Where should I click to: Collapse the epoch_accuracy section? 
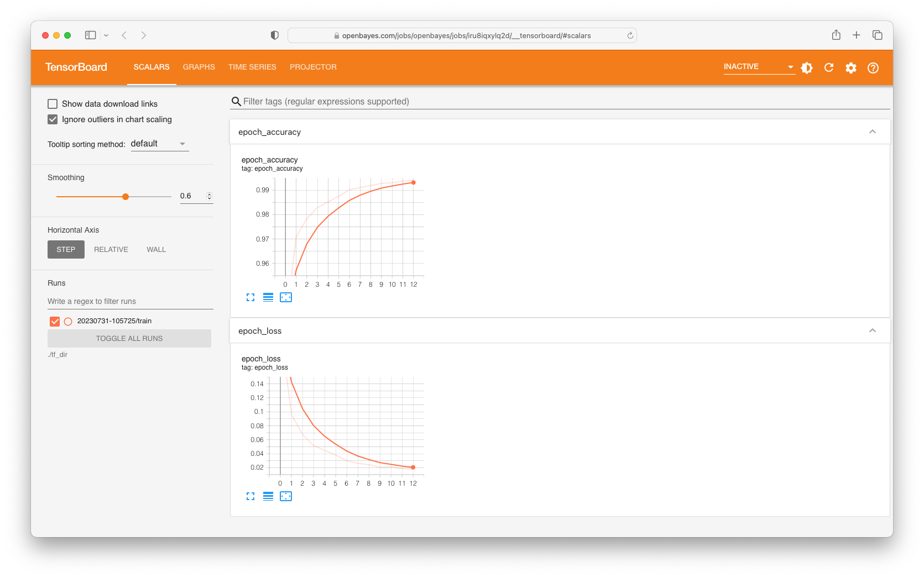click(x=873, y=132)
